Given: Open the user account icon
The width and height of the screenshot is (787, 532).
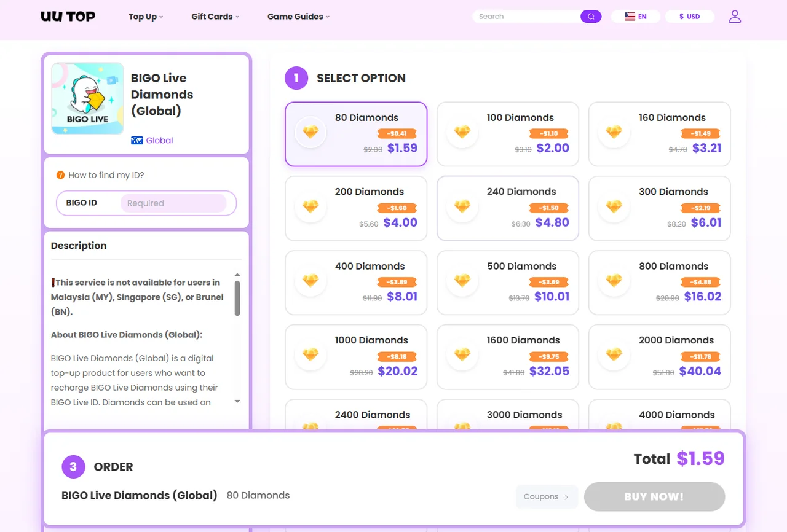Looking at the screenshot, I should point(735,17).
